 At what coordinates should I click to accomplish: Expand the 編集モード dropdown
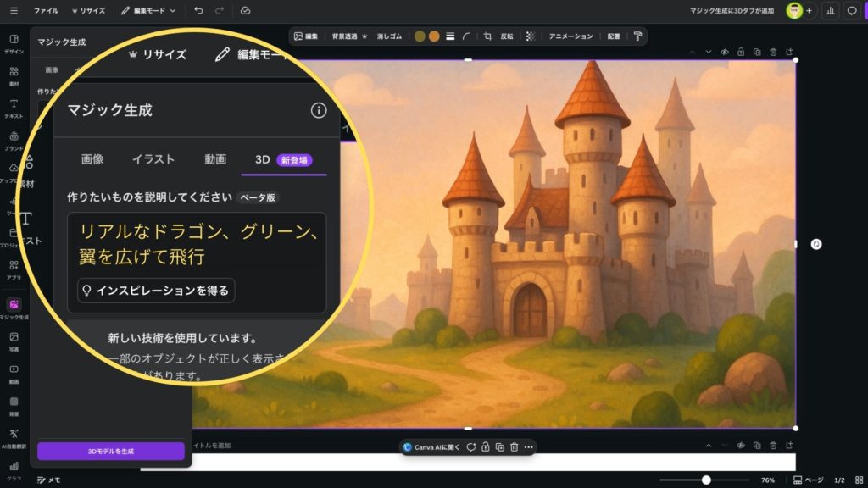148,11
